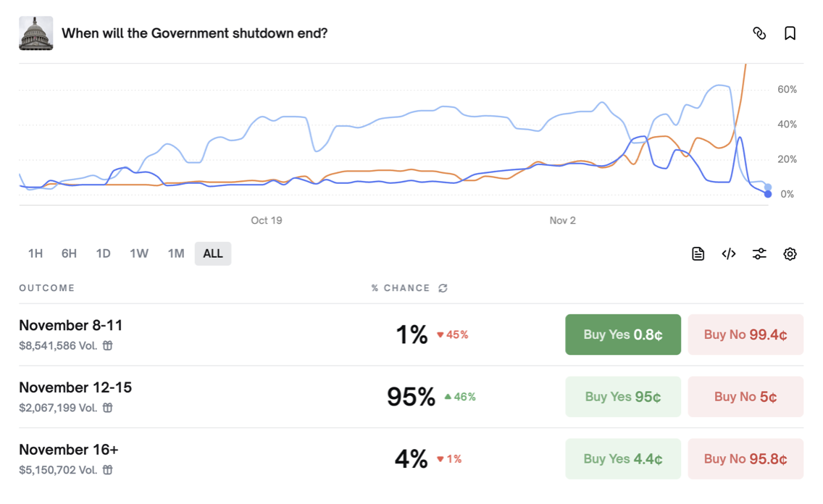The height and width of the screenshot is (504, 823).
Task: Buy No at 5¢ for November 12-15
Action: pyautogui.click(x=745, y=397)
